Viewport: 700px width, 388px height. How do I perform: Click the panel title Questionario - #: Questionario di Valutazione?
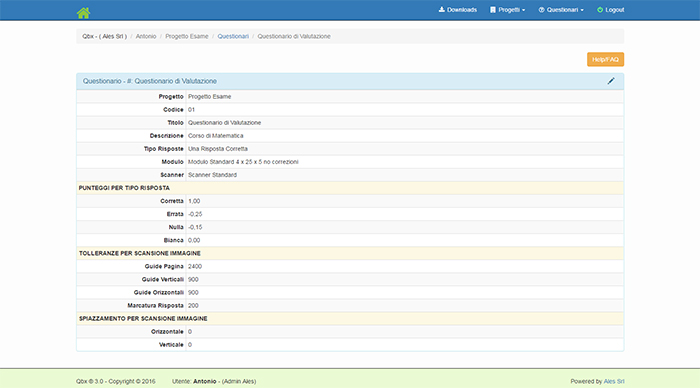click(x=150, y=81)
